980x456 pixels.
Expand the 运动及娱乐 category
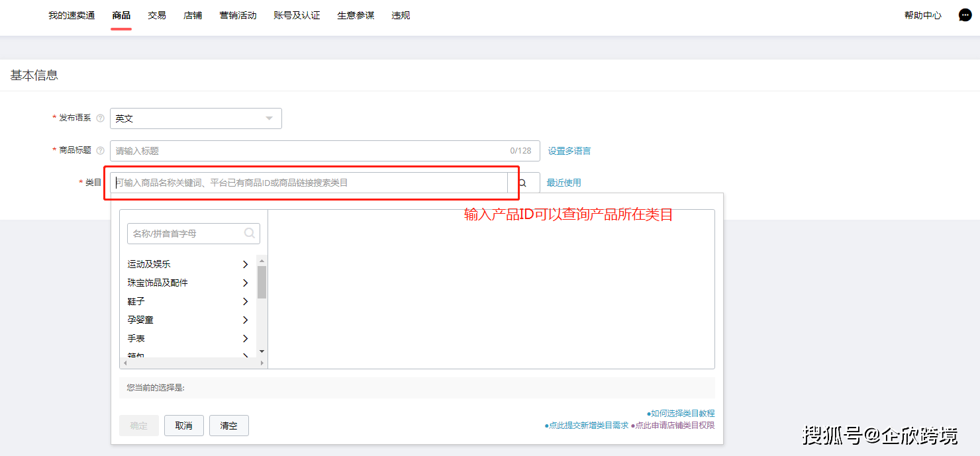(x=245, y=264)
